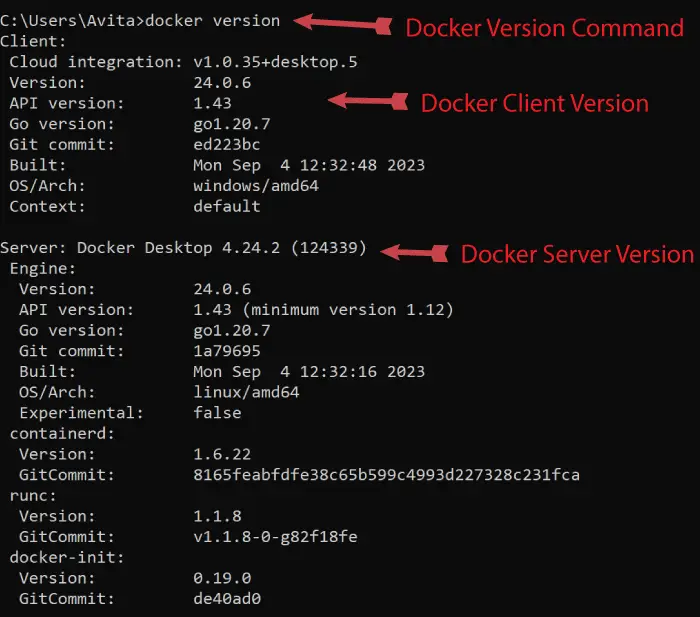Select the engine Git commit 1a79695

227,351
